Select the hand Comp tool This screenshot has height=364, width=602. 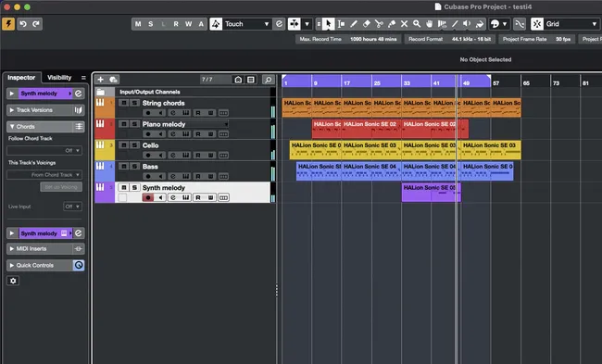(x=429, y=24)
